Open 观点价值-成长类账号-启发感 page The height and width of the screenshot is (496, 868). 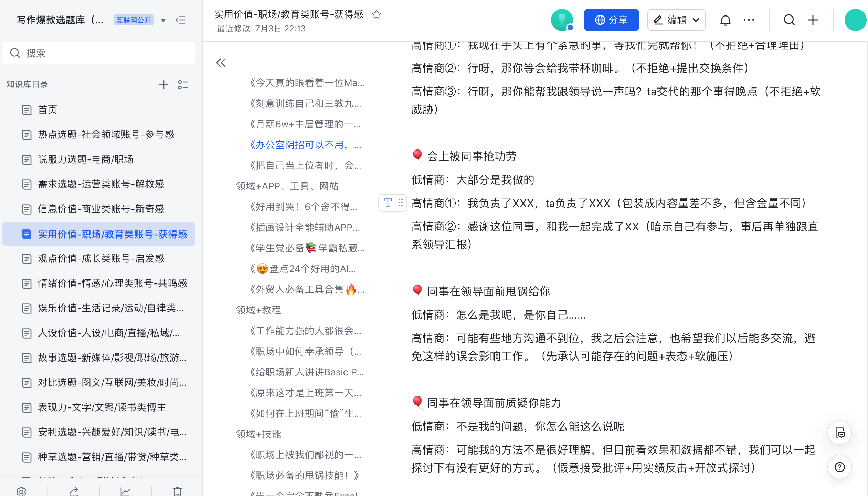click(x=101, y=258)
